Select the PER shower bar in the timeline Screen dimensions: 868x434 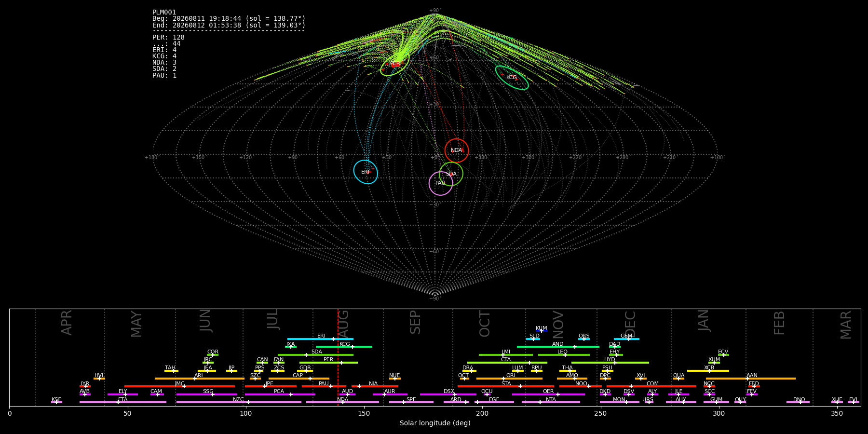[328, 362]
